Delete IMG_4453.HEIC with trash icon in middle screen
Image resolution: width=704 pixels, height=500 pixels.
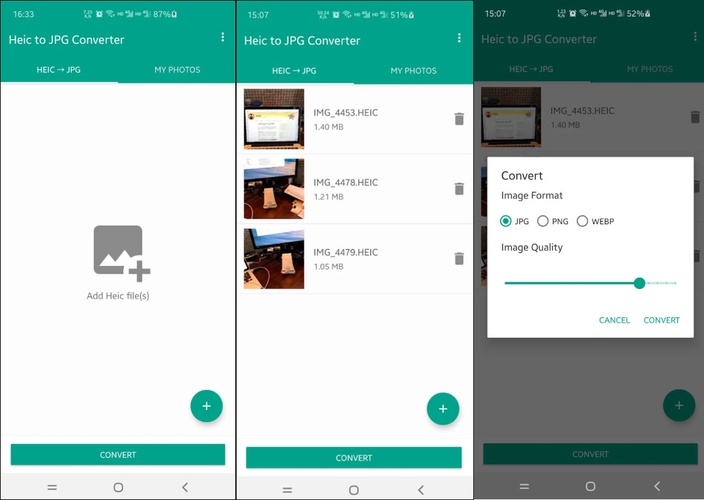pos(459,119)
